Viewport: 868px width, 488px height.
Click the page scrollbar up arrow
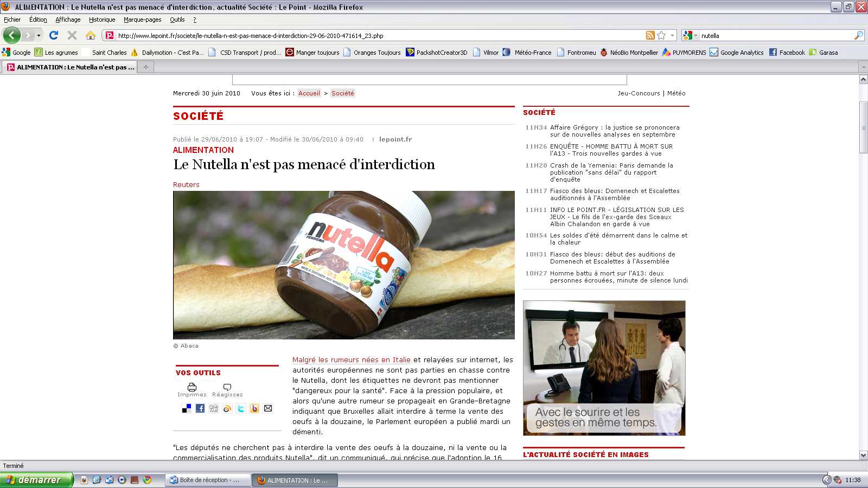coord(863,79)
